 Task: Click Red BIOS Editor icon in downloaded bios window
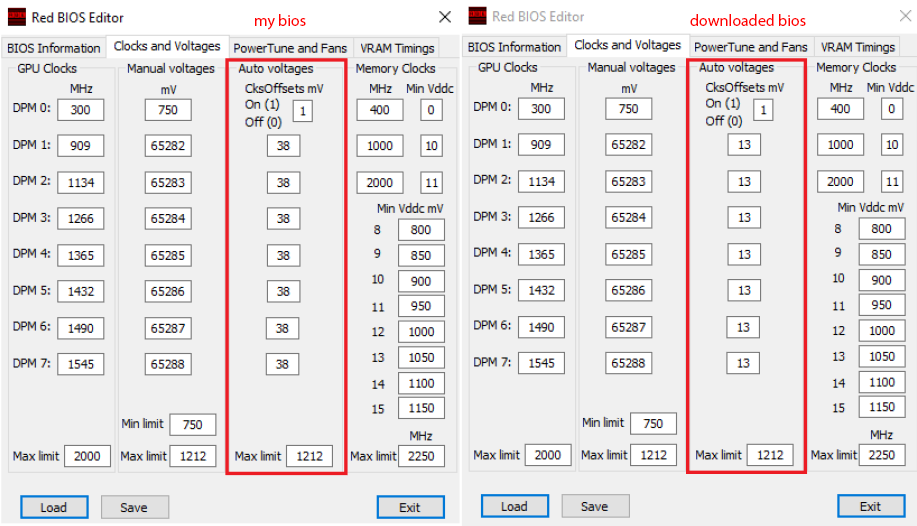click(477, 16)
